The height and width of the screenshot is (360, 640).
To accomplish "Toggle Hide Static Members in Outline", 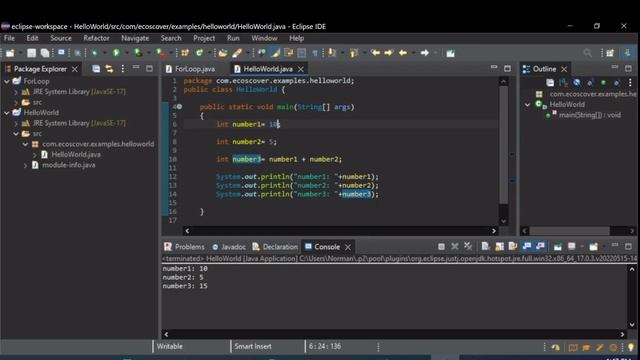I will pos(590,82).
